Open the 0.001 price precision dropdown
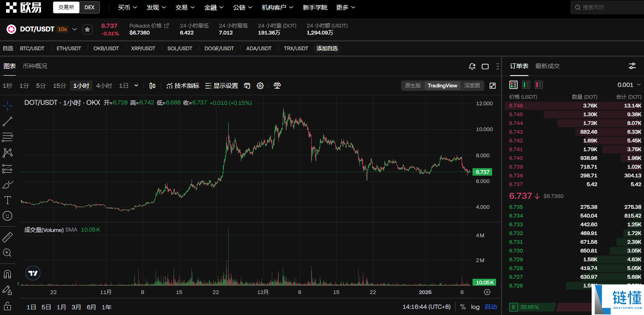This screenshot has width=644, height=315. point(629,85)
